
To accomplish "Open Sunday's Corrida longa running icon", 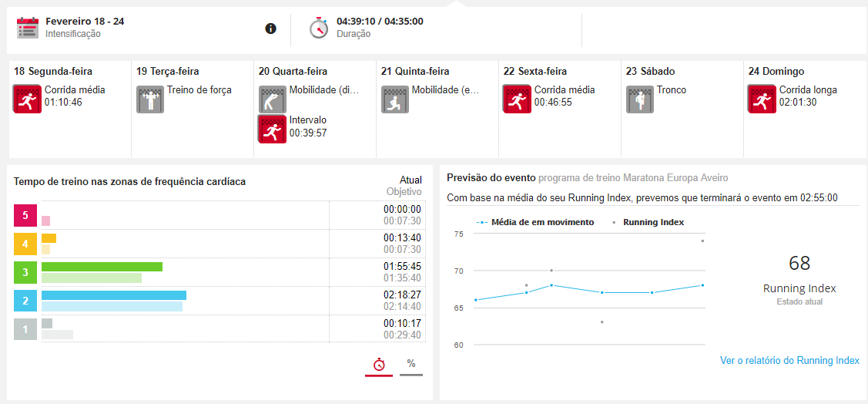I will (x=762, y=99).
